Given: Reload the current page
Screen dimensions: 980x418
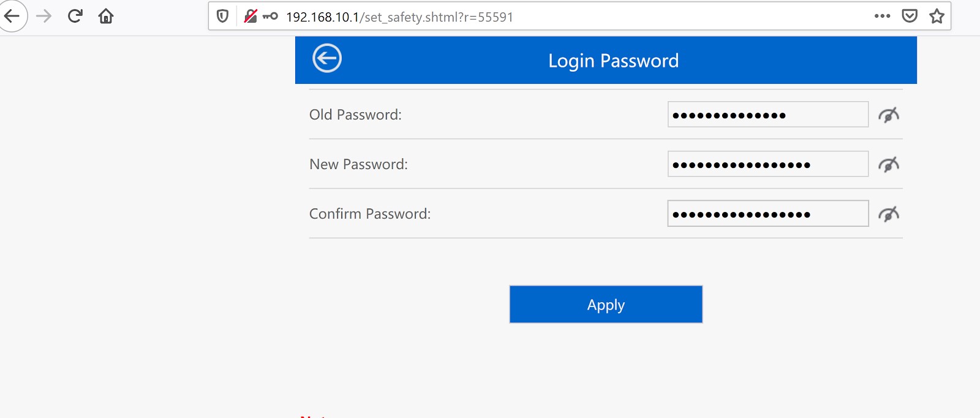Looking at the screenshot, I should pos(74,17).
